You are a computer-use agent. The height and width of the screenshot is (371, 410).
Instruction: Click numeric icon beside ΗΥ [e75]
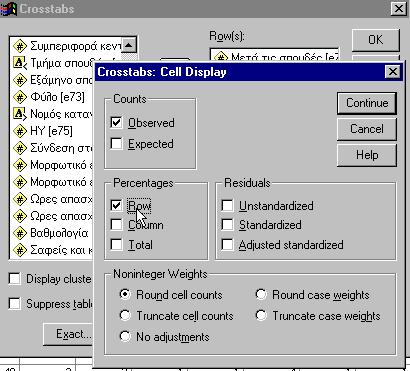(20, 131)
